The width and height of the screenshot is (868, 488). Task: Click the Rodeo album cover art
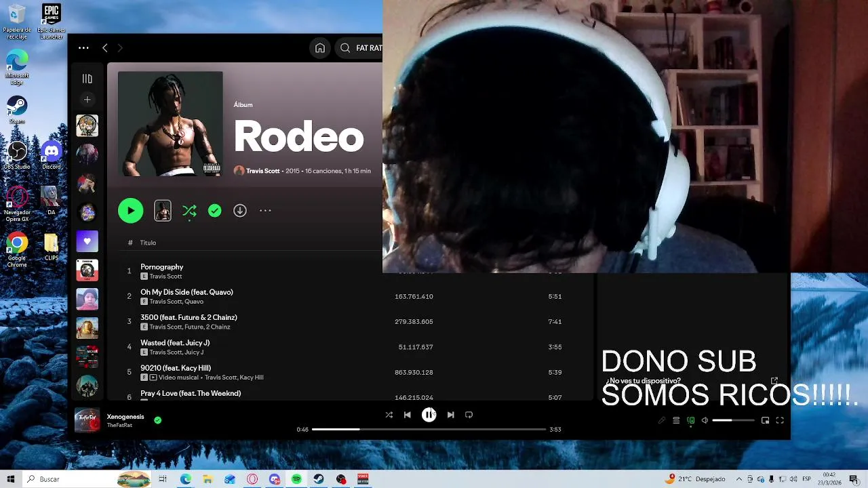click(x=170, y=124)
